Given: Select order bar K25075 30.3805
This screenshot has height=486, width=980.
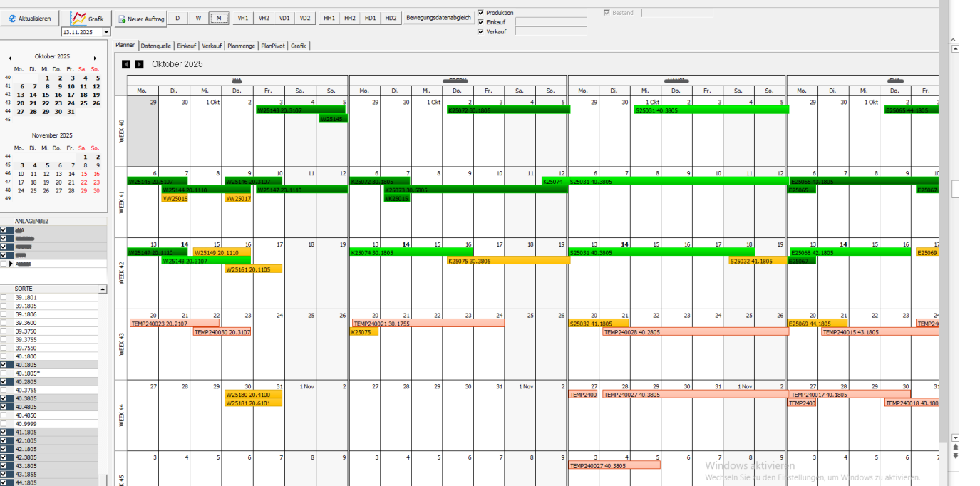Looking at the screenshot, I should pyautogui.click(x=508, y=261).
